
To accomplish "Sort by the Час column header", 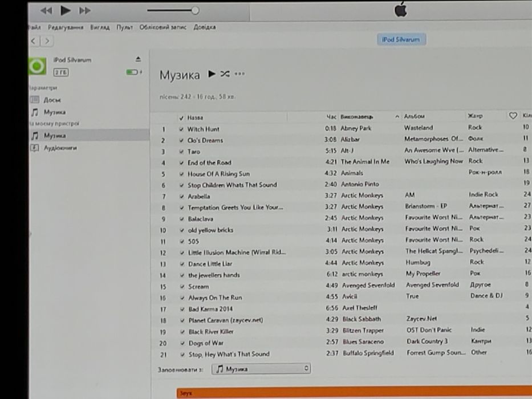I will [331, 117].
